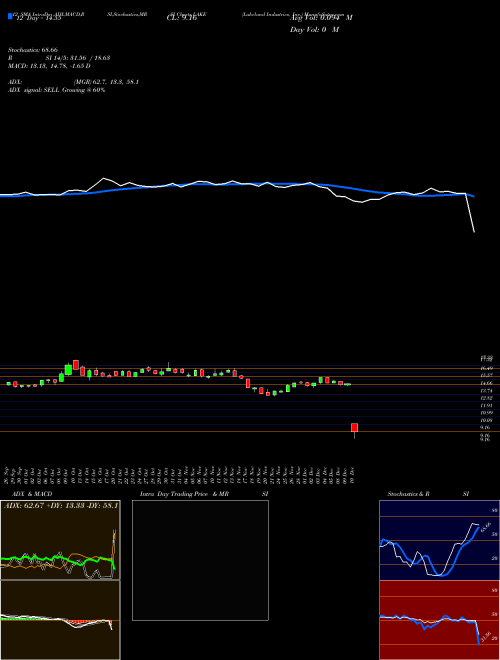The image size is (500, 660).
Task: Click the tall red candle at the chart peak
Action: tap(76, 365)
